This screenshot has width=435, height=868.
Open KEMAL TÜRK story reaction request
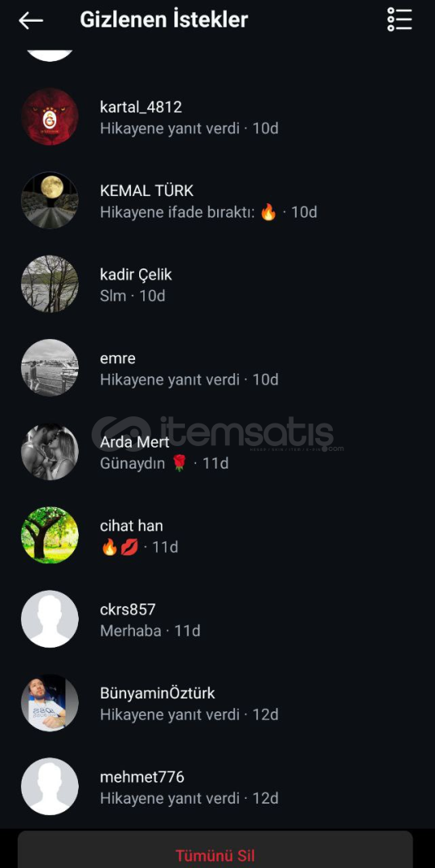(x=217, y=200)
